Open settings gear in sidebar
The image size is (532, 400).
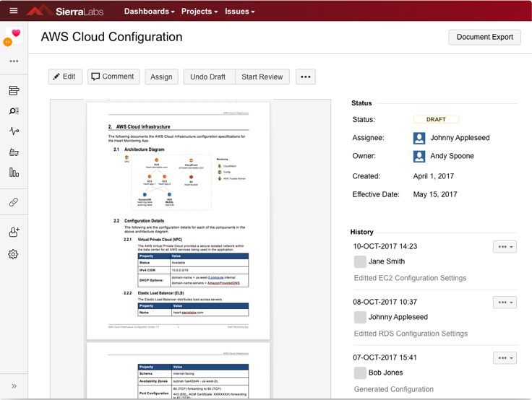pos(13,254)
